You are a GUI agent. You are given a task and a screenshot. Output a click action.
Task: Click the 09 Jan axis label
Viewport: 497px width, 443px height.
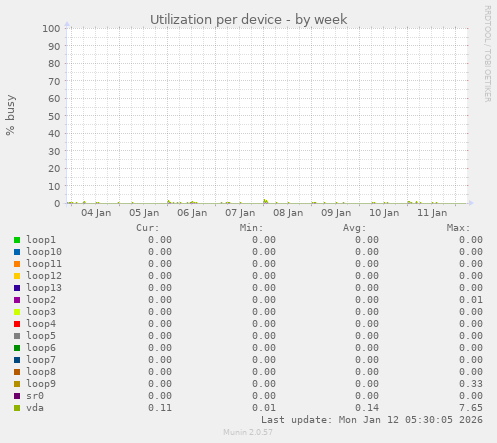336,213
